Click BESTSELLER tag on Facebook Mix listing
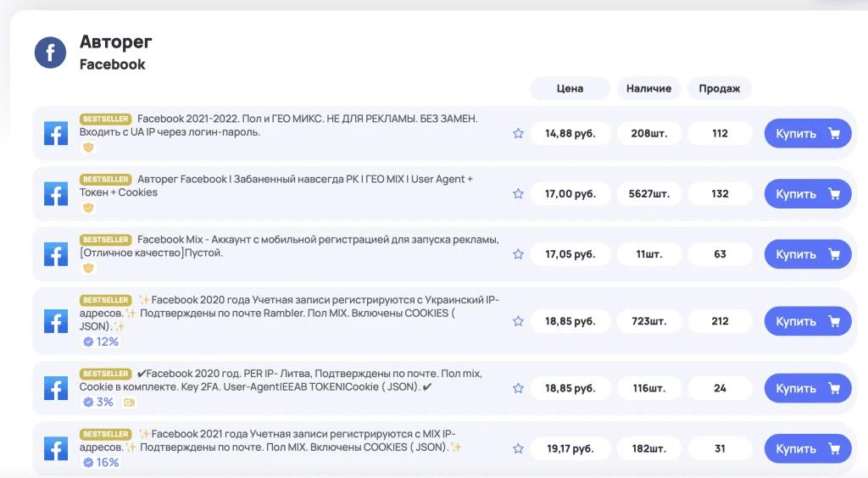 pos(105,240)
